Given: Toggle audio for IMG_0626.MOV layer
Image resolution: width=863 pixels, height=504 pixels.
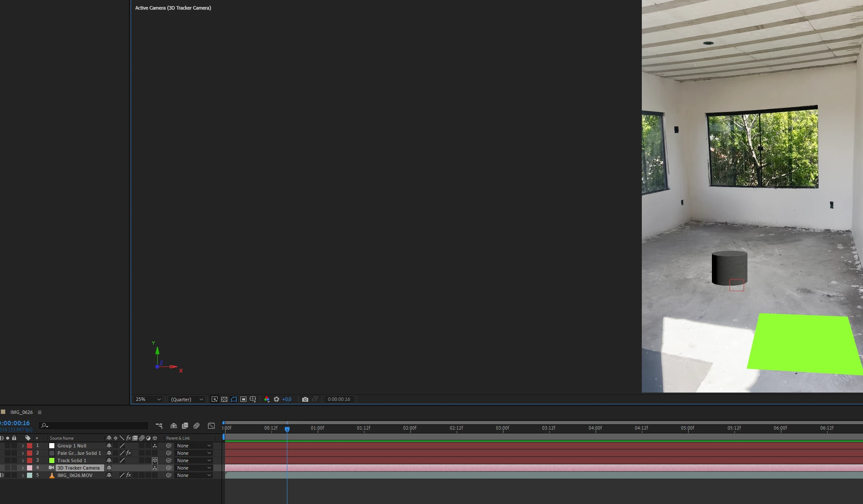Looking at the screenshot, I should coord(2,475).
